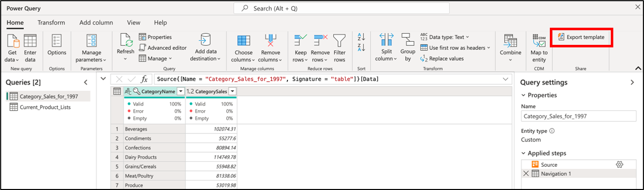The image size is (644, 190).
Task: Collapse the Properties section
Action: tap(524, 95)
